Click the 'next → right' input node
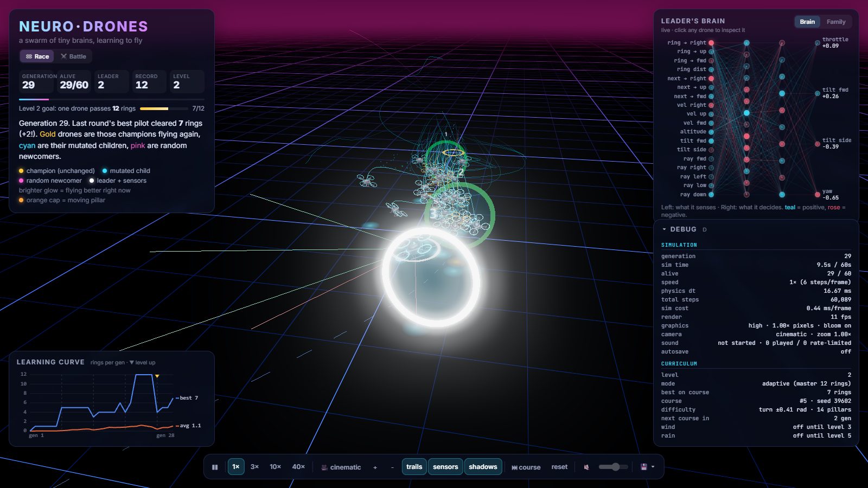This screenshot has width=868, height=488. point(711,79)
